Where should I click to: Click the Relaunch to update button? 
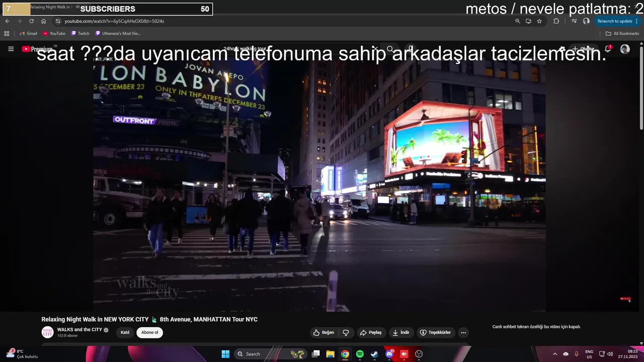point(614,21)
